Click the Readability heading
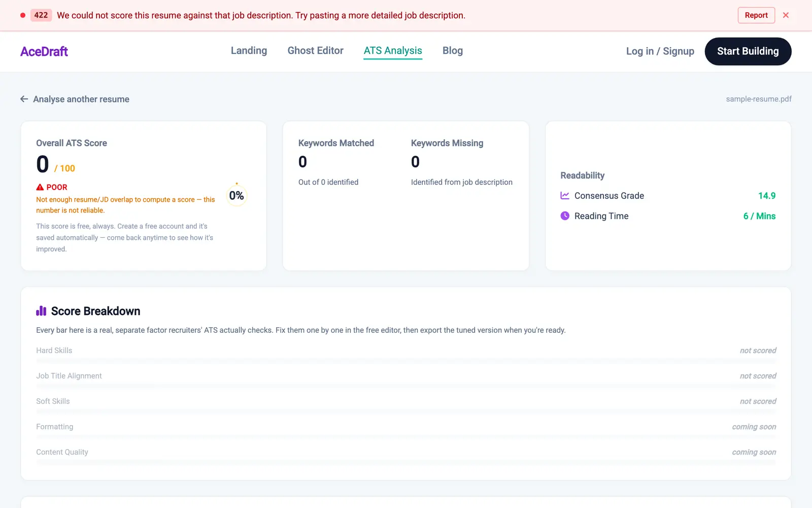Image resolution: width=812 pixels, height=508 pixels. pos(583,175)
